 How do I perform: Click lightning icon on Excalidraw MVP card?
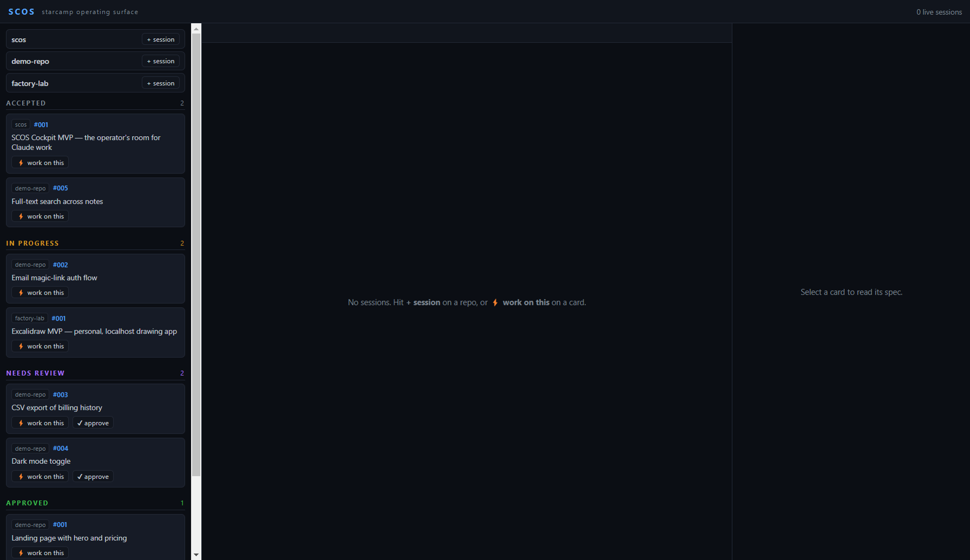[x=21, y=346]
